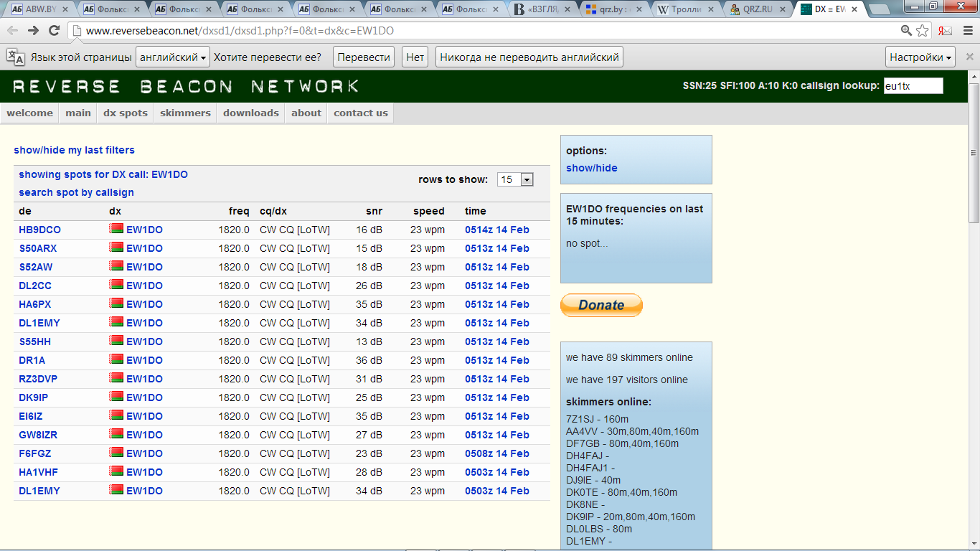Click the browser back arrow
Image resolution: width=980 pixels, height=551 pixels.
click(x=12, y=31)
